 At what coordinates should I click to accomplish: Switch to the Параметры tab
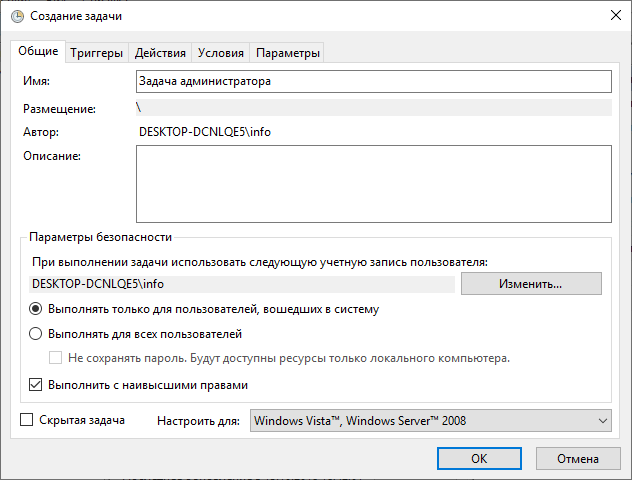pyautogui.click(x=288, y=53)
